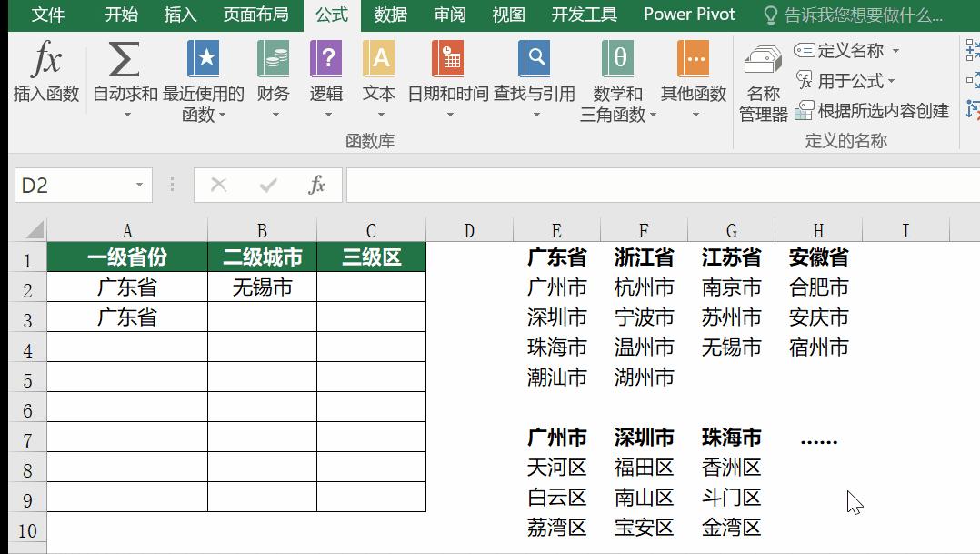Click inside the formula bar input
The height and width of the screenshot is (554, 980).
663,185
